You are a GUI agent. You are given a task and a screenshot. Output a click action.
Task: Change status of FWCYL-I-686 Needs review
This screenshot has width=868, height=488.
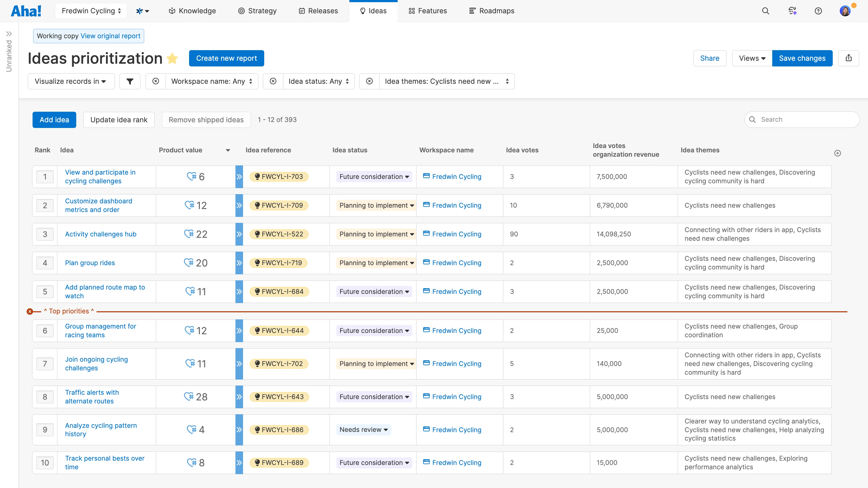tap(363, 430)
